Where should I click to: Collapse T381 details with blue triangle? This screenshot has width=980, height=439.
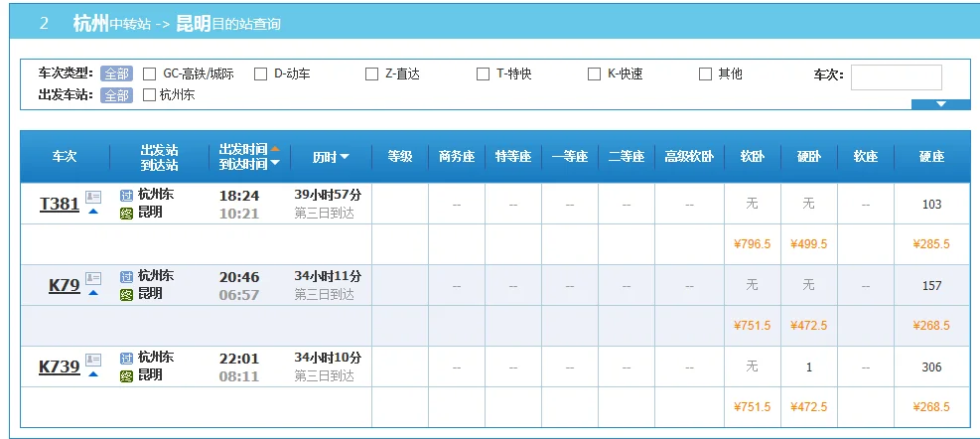point(93,212)
